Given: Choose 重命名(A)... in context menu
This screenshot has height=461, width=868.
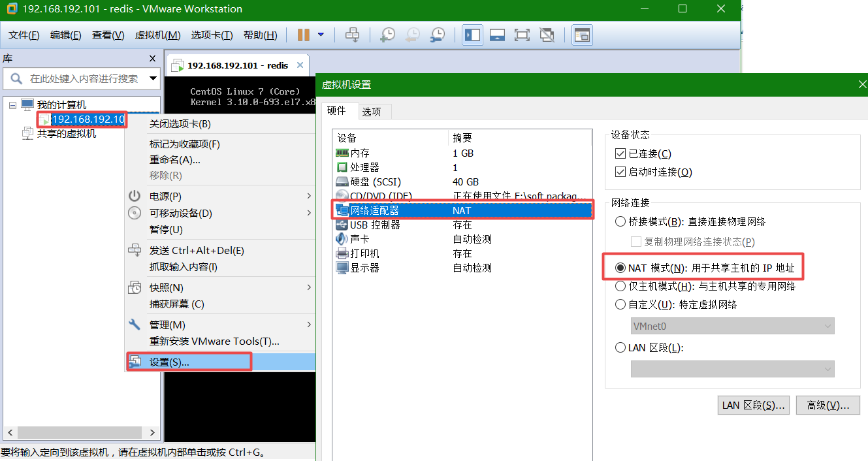Looking at the screenshot, I should (x=220, y=160).
